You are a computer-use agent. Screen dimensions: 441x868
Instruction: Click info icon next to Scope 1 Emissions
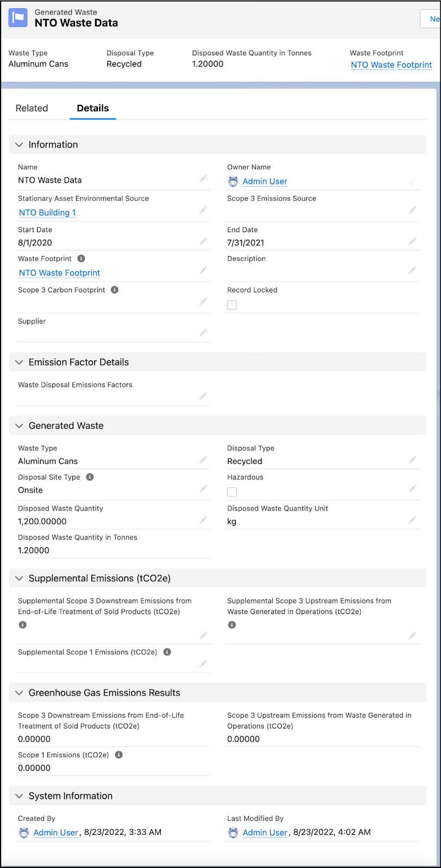(119, 755)
